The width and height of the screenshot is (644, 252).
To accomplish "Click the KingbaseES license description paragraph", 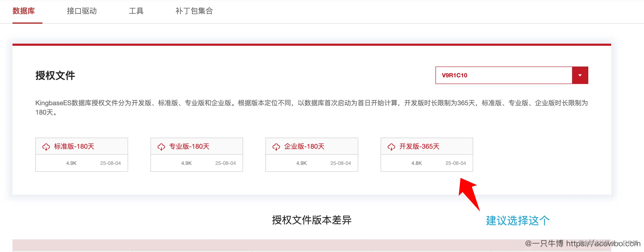I will [x=311, y=107].
